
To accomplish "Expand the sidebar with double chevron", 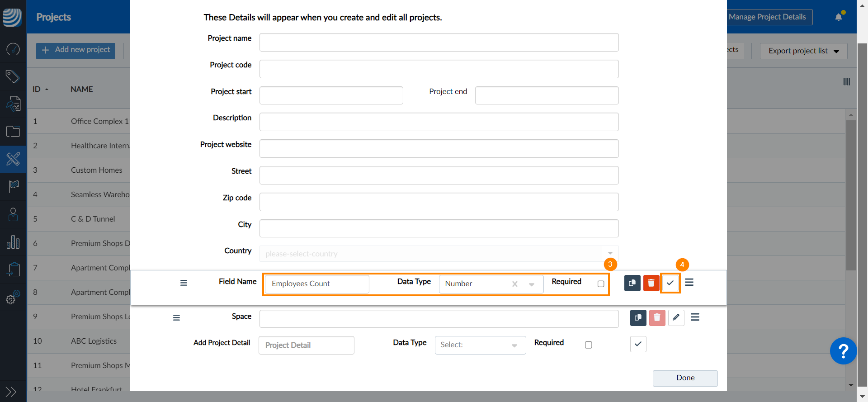I will [11, 392].
